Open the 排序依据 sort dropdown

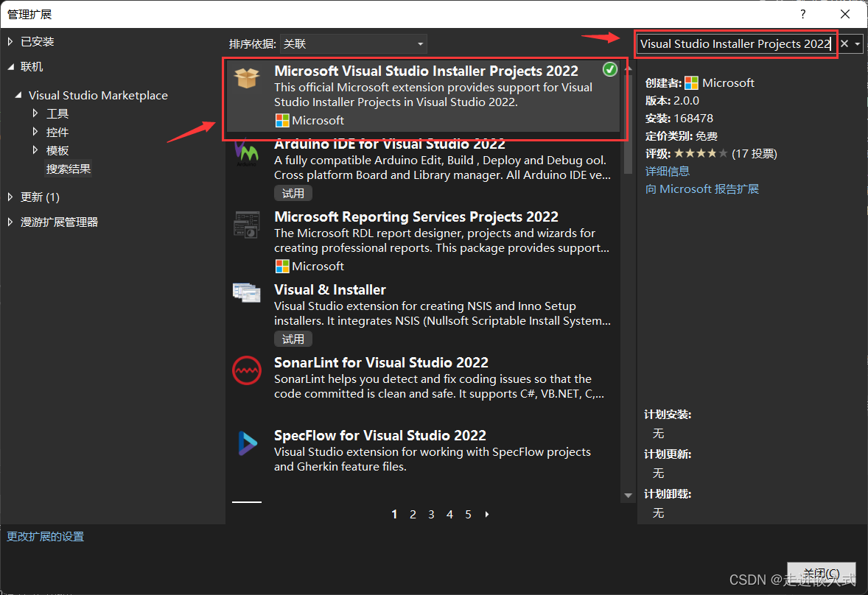pyautogui.click(x=353, y=43)
